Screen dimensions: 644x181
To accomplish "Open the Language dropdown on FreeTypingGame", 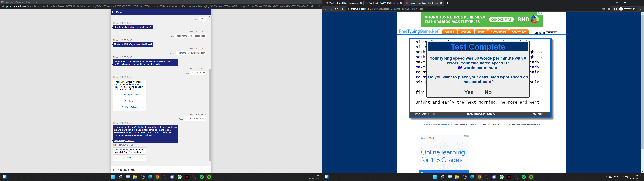I will (551, 33).
